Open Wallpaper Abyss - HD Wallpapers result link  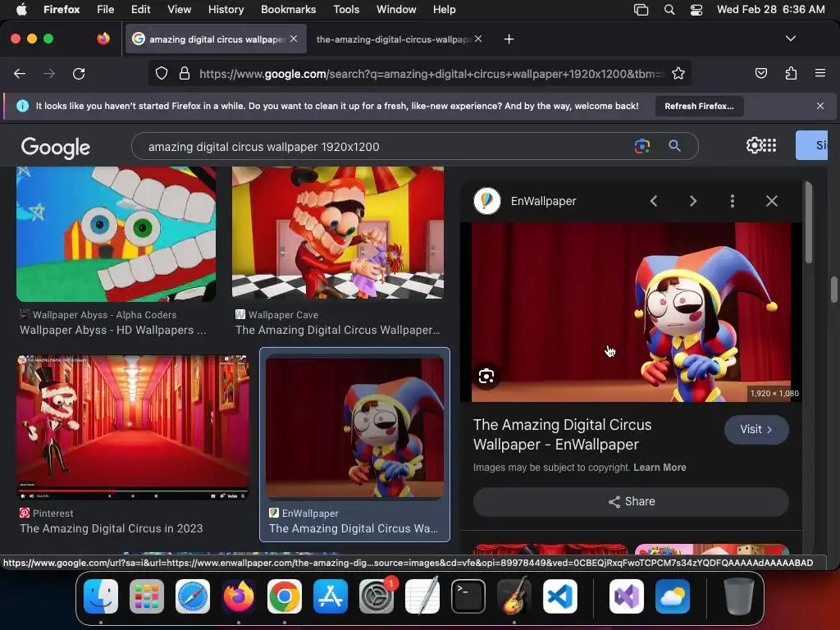coord(112,330)
